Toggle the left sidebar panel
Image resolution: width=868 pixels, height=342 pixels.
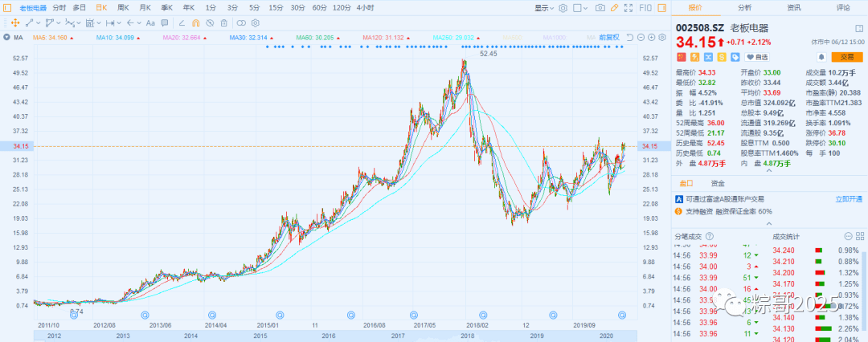pyautogui.click(x=8, y=7)
